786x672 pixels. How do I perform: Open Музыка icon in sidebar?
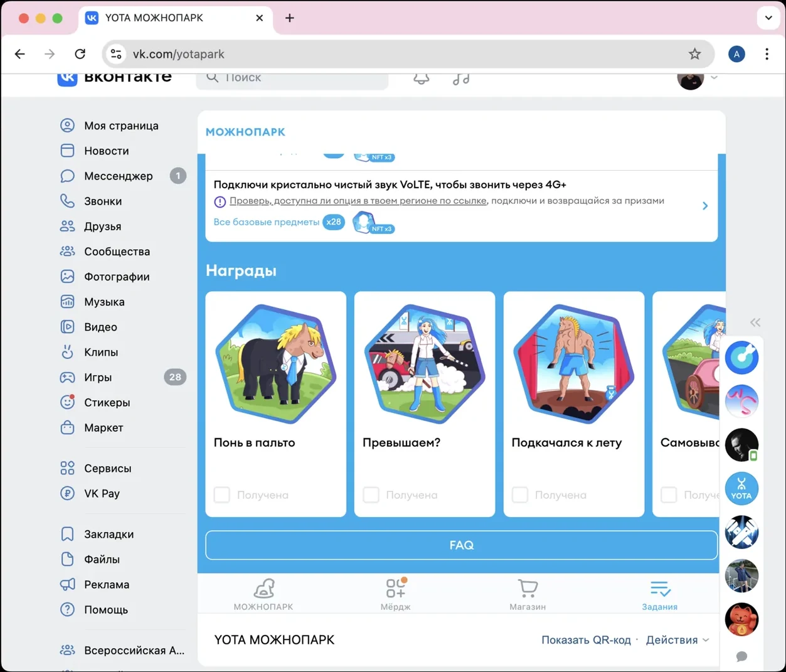(67, 301)
